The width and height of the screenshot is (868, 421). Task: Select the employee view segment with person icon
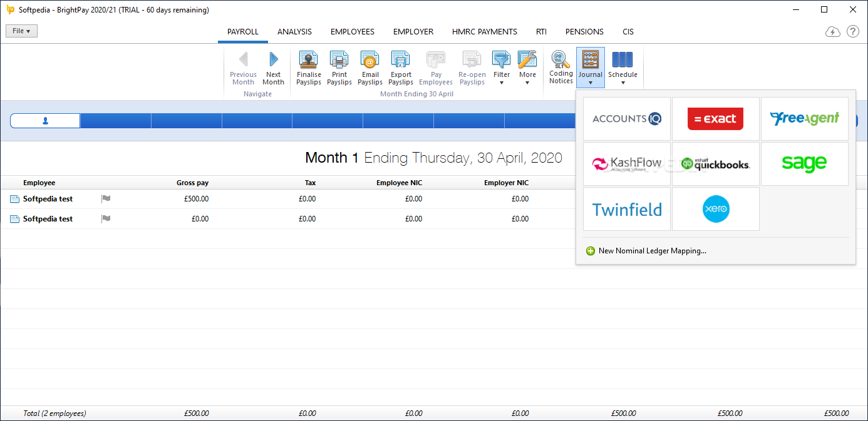[45, 121]
